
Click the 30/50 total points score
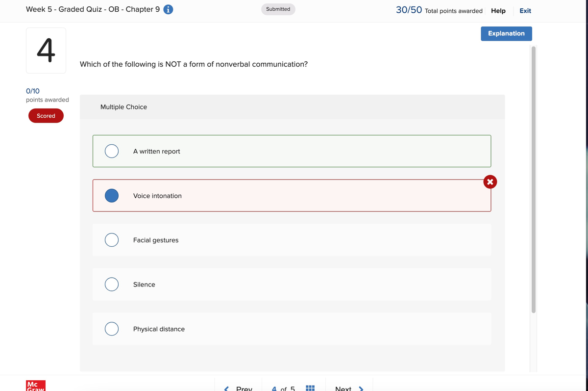409,10
